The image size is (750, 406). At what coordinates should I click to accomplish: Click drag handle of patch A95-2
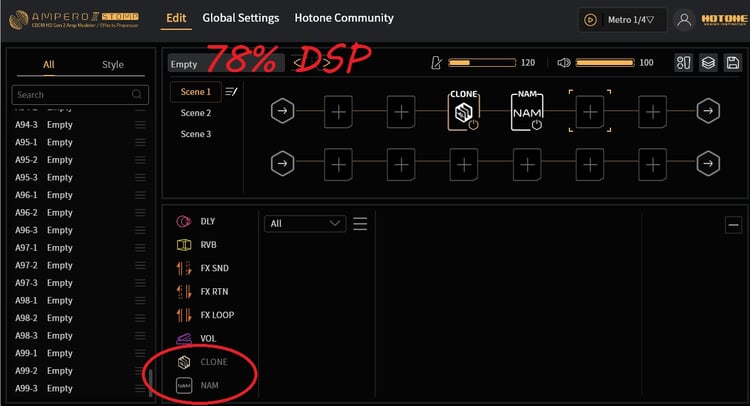[x=140, y=160]
